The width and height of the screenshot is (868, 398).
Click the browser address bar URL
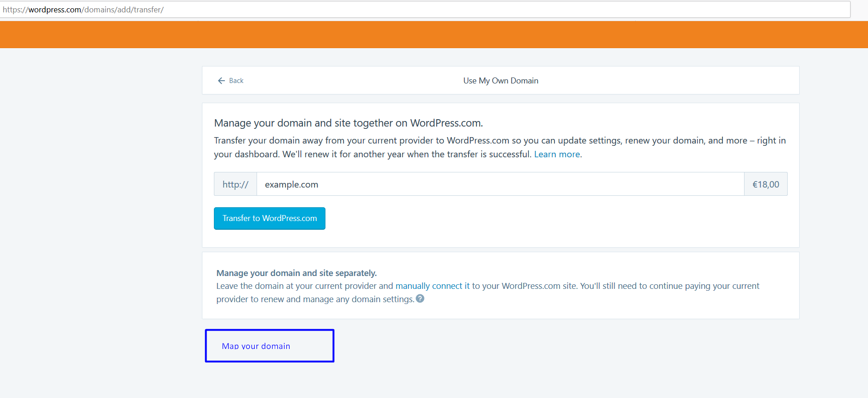point(425,10)
